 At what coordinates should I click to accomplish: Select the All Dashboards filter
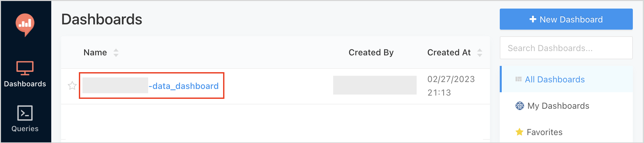555,79
